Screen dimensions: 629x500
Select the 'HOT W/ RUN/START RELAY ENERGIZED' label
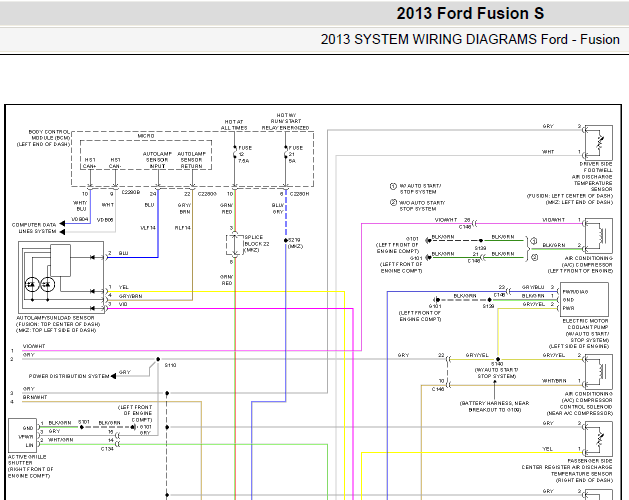pyautogui.click(x=286, y=121)
